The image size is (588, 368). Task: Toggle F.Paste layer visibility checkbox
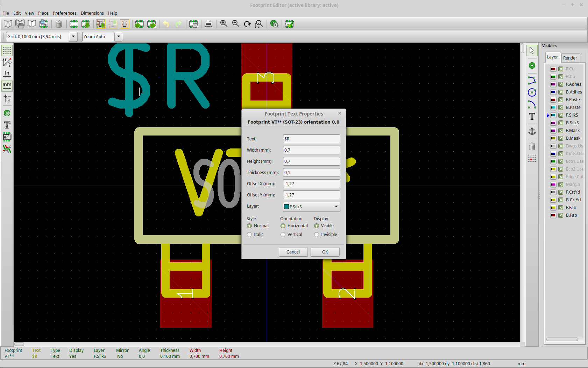(x=560, y=100)
